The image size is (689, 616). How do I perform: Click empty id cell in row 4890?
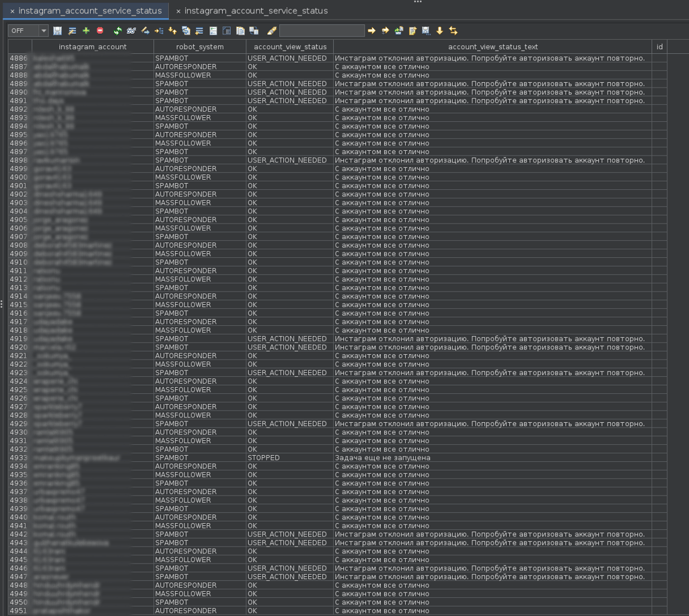[659, 92]
